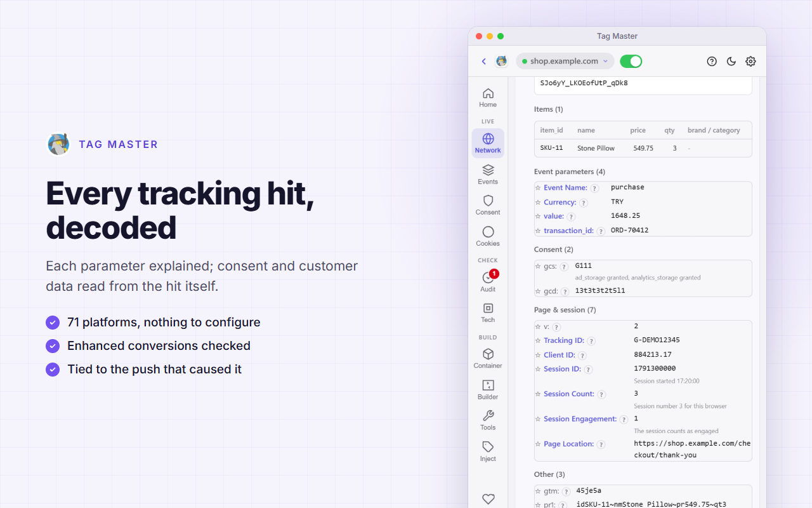This screenshot has width=812, height=508.
Task: Open the Builder sidebar item
Action: [x=488, y=390]
